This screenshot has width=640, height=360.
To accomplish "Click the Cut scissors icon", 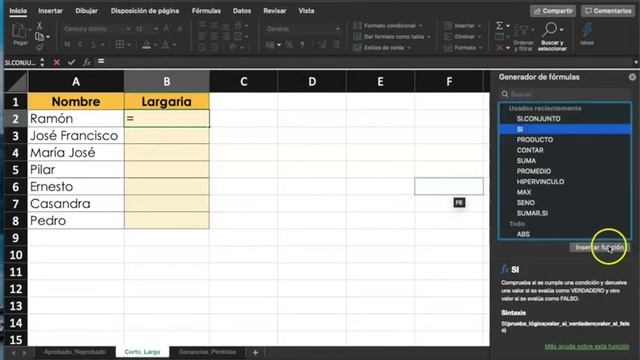I will [x=39, y=26].
